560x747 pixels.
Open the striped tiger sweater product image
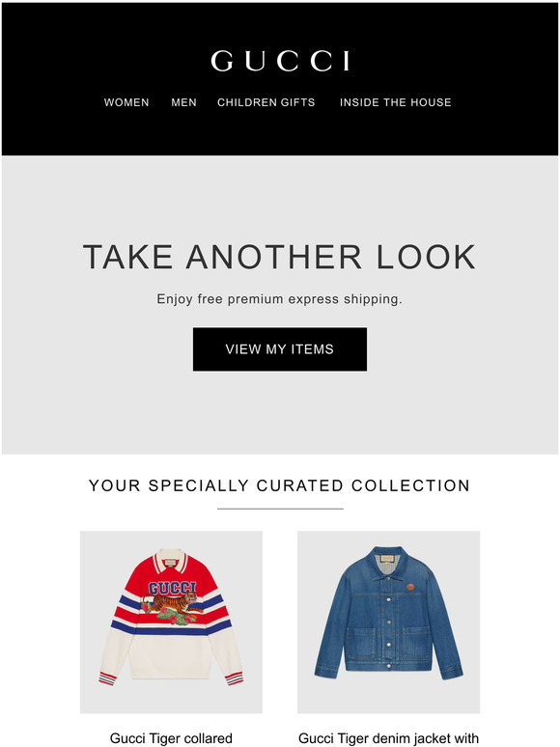[171, 622]
